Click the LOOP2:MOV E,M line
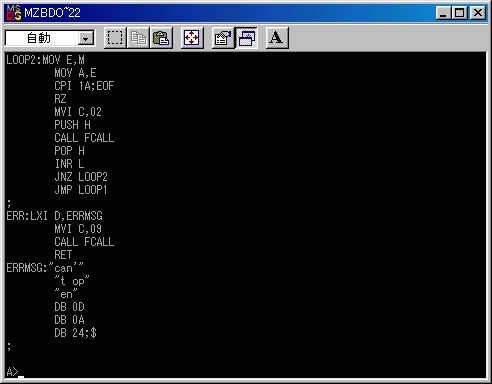492x384 pixels. (45, 60)
